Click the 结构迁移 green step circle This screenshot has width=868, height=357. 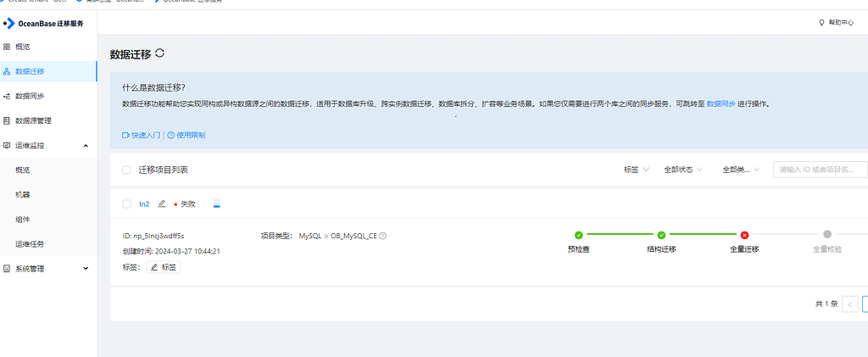pyautogui.click(x=661, y=235)
